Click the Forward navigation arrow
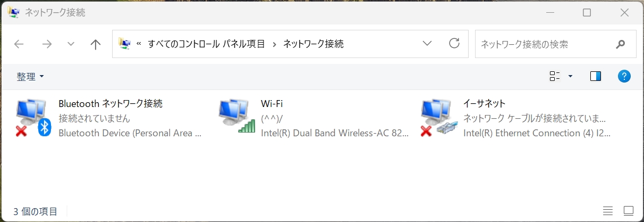The width and height of the screenshot is (644, 222). pos(47,44)
